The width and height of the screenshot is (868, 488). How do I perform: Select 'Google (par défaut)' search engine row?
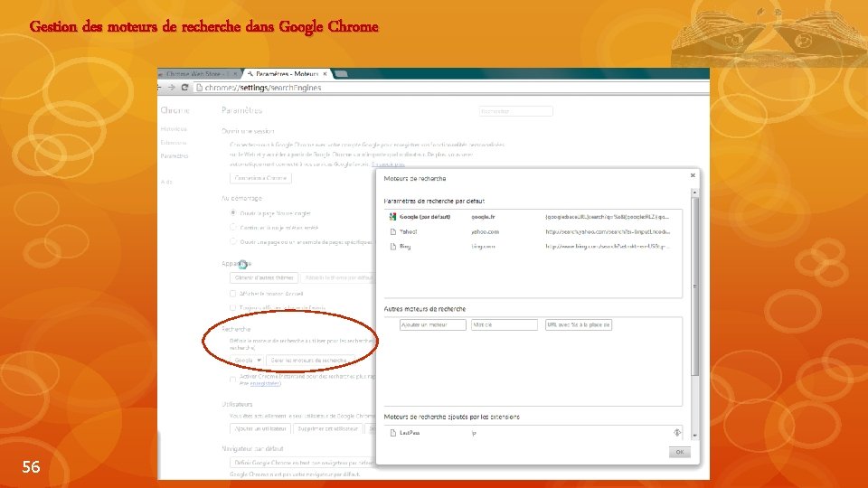tap(533, 217)
